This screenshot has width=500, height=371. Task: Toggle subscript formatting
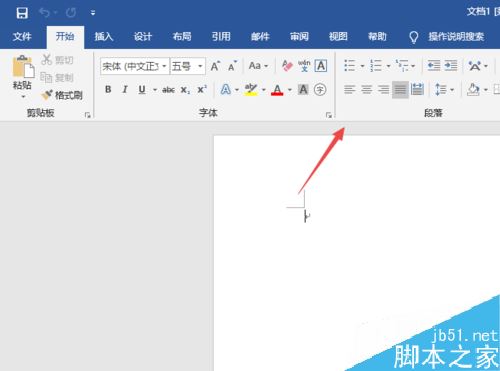click(x=185, y=90)
